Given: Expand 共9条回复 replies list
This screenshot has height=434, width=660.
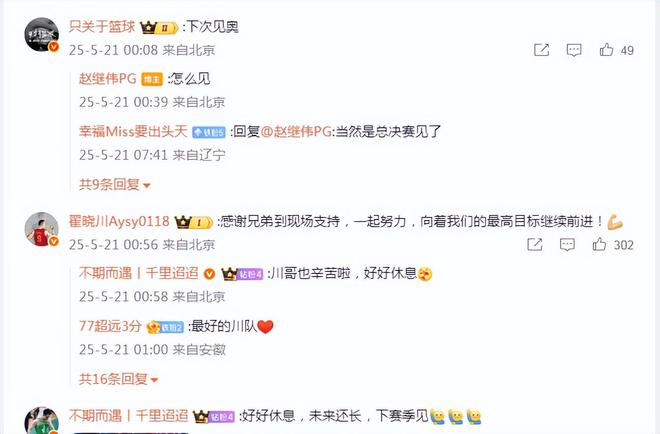Looking at the screenshot, I should click(x=114, y=184).
